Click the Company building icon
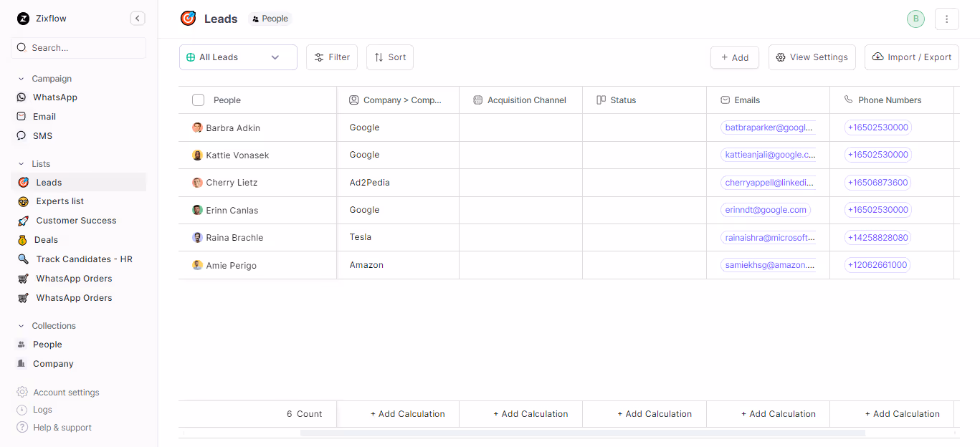Viewport: 980px width, 447px height. click(x=21, y=364)
